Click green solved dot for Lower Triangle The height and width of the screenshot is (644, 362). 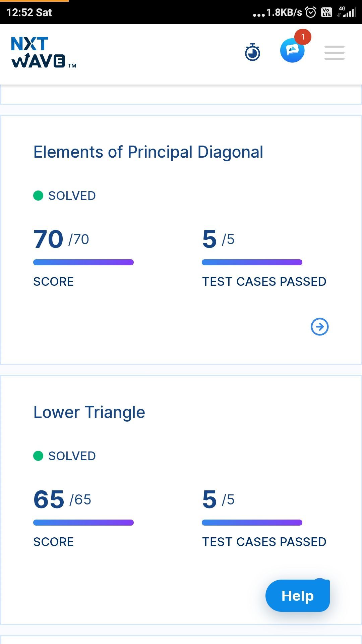(x=38, y=456)
